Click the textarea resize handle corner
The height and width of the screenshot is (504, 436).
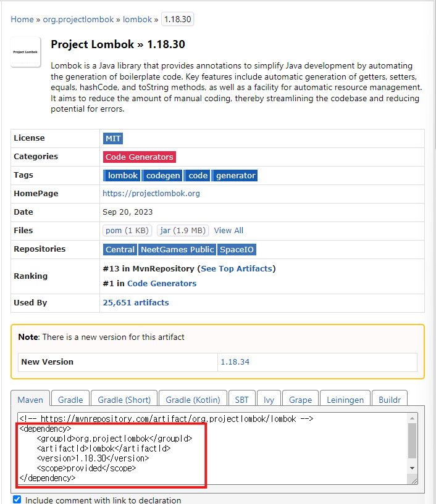[x=414, y=481]
